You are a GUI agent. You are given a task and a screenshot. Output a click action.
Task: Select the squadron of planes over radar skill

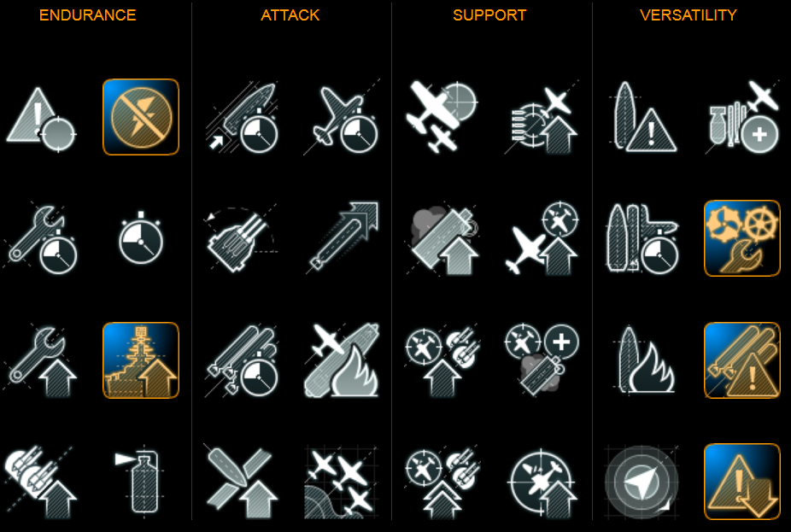click(341, 482)
